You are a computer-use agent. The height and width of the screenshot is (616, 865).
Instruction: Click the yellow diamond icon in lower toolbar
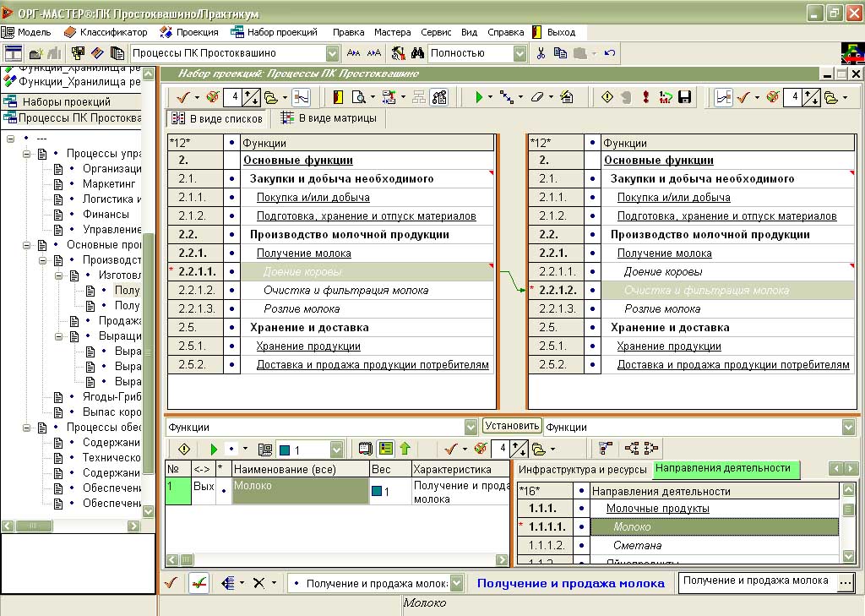point(184,449)
